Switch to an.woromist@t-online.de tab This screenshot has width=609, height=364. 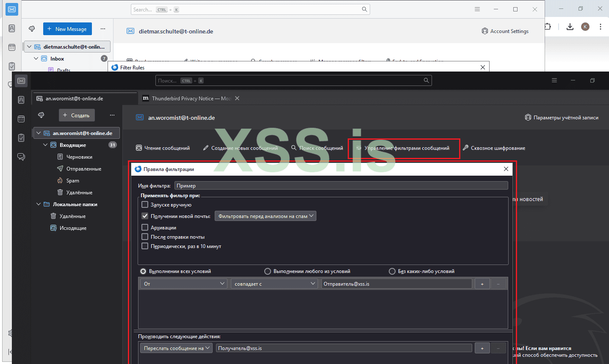(x=85, y=98)
